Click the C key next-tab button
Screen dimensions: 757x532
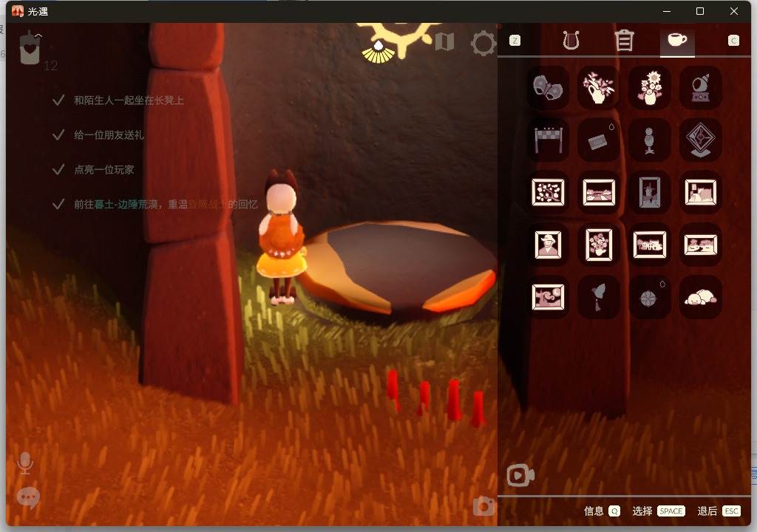click(x=733, y=41)
